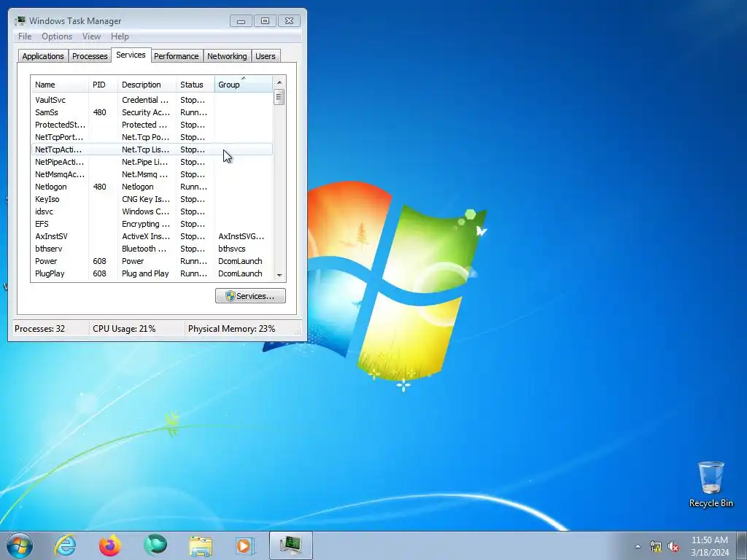Click the Show Desktop strip
Screen dimensions: 747x560
pyautogui.click(x=742, y=545)
